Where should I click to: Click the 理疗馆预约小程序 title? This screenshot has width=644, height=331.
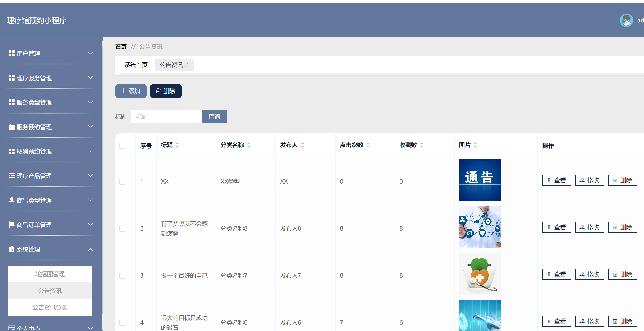click(x=37, y=20)
